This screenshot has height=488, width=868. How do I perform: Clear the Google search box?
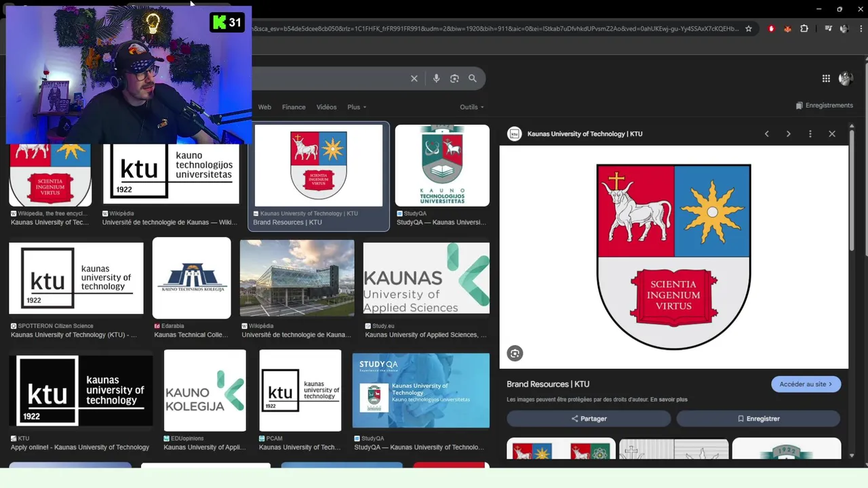[414, 79]
